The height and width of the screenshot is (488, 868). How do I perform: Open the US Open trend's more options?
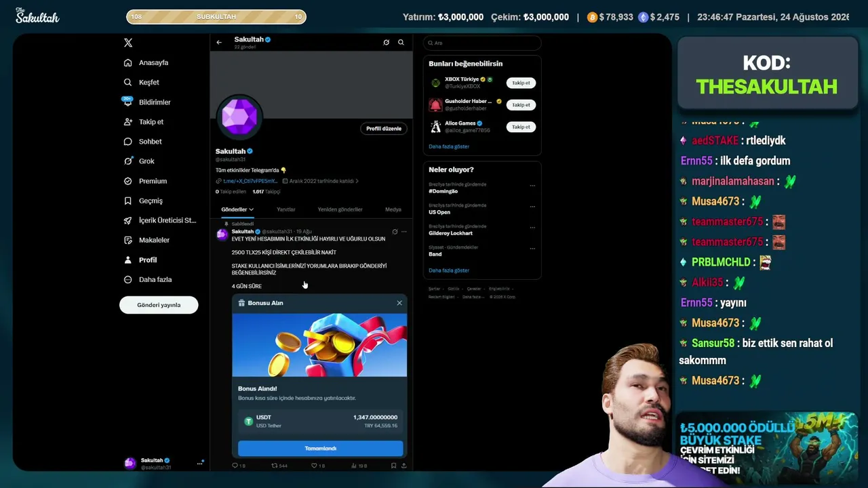pos(532,206)
